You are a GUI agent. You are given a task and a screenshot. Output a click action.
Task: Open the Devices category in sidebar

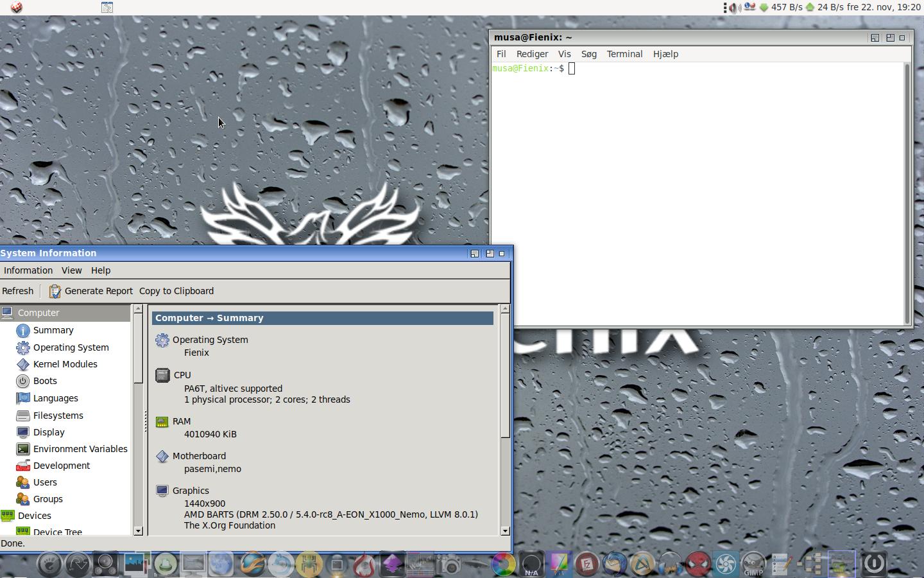[35, 516]
